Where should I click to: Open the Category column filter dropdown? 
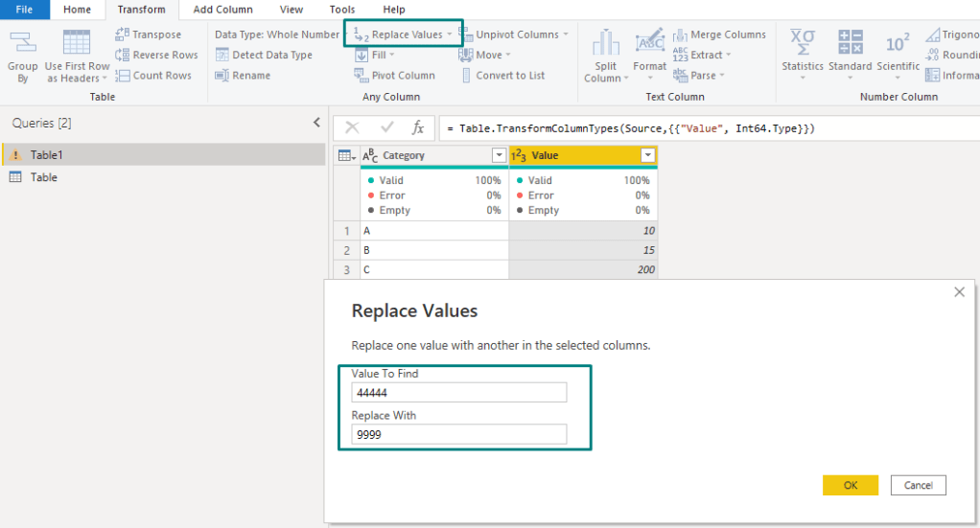click(498, 155)
